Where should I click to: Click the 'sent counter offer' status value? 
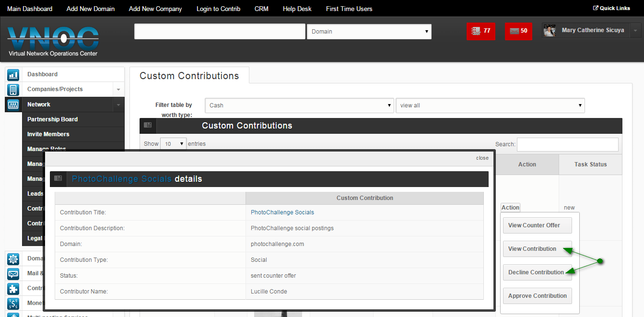click(273, 276)
